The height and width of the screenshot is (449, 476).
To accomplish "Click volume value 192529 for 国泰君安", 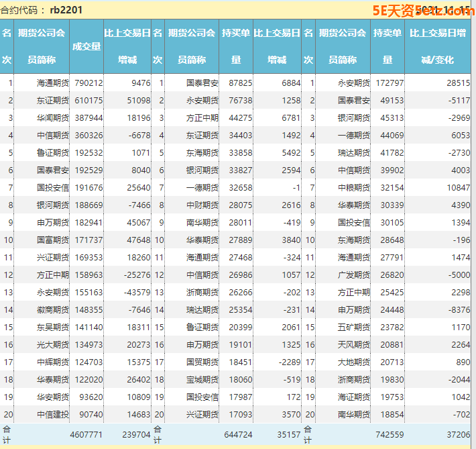I will [88, 170].
